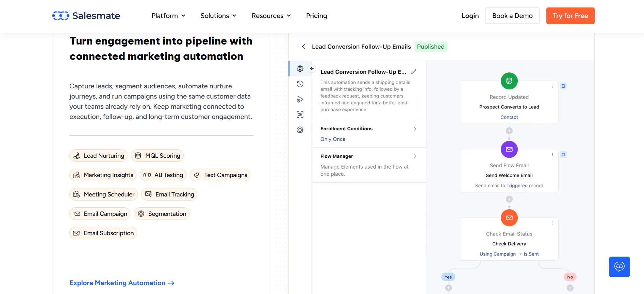
Task: Collapse the side panel with arrow button
Action: pyautogui.click(x=312, y=69)
